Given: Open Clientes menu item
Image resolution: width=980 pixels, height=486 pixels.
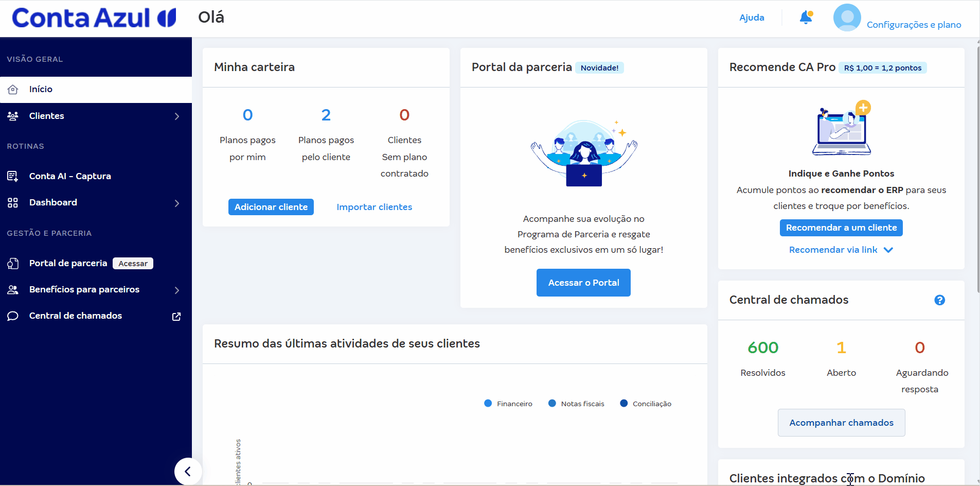Looking at the screenshot, I should (96, 116).
